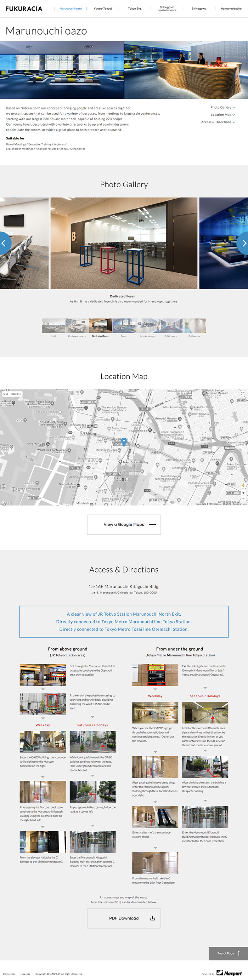Viewport: 248px width, 980px height.
Task: Open the Contact Us footer link
Action: (9, 974)
